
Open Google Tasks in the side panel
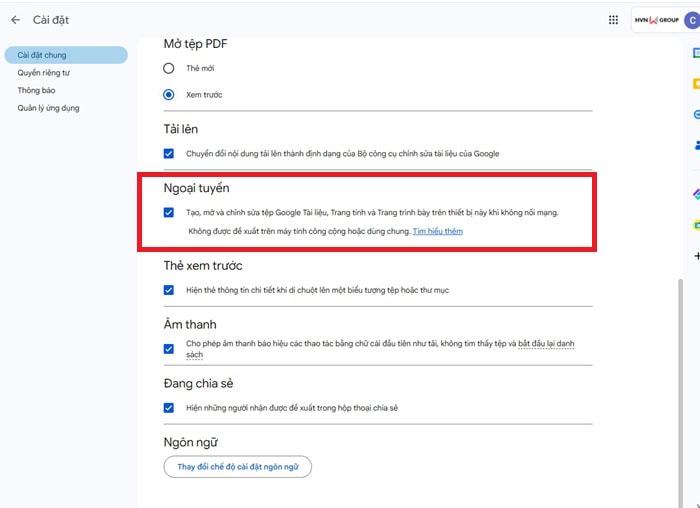click(x=696, y=115)
